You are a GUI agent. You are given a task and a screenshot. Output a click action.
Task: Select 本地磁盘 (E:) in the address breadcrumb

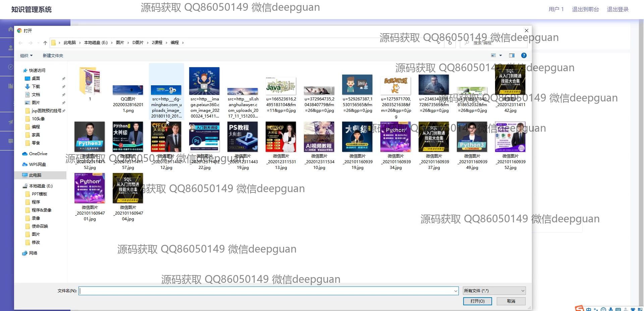[x=96, y=43]
